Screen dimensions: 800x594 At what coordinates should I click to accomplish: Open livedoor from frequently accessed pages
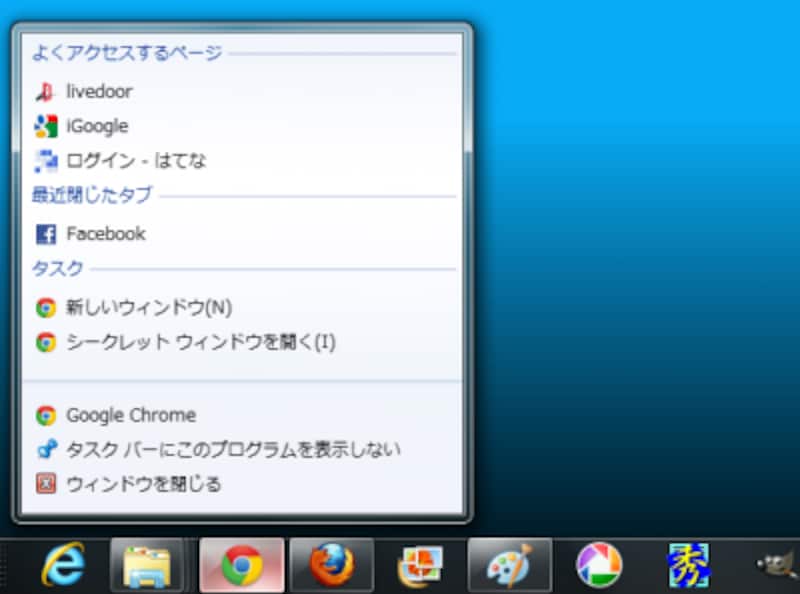click(x=242, y=92)
